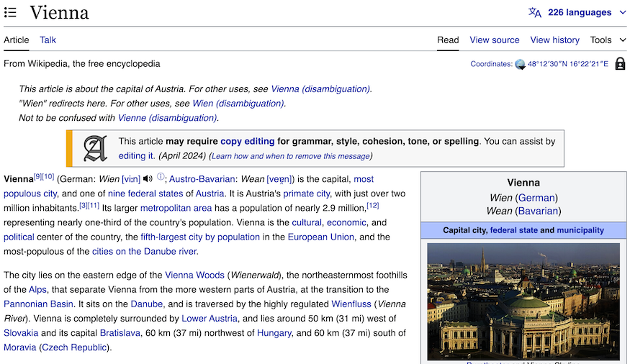Screen dimensions: 630x364
Task: Open the municipality link in the infobox
Action: (580, 230)
